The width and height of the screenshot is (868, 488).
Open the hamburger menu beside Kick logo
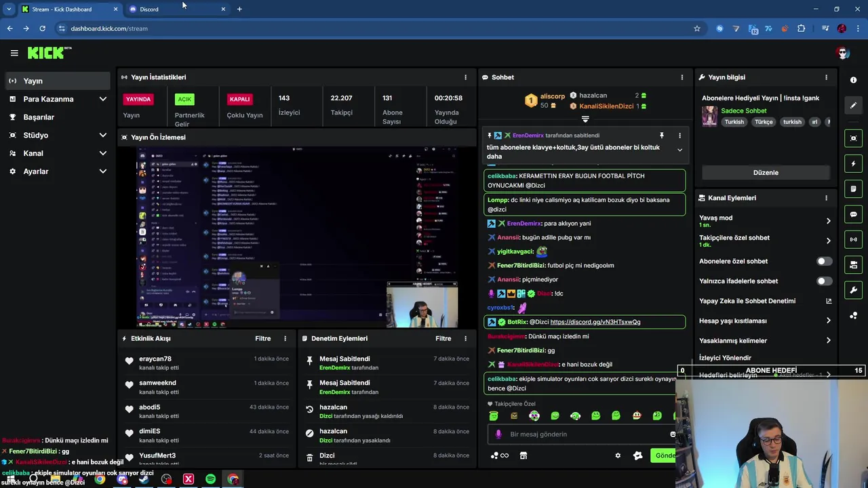(14, 53)
